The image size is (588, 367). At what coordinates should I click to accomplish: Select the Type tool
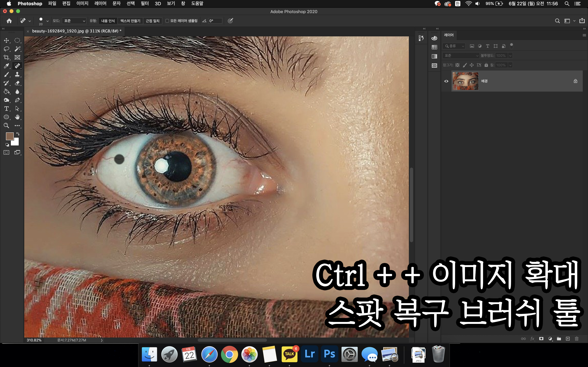6,108
